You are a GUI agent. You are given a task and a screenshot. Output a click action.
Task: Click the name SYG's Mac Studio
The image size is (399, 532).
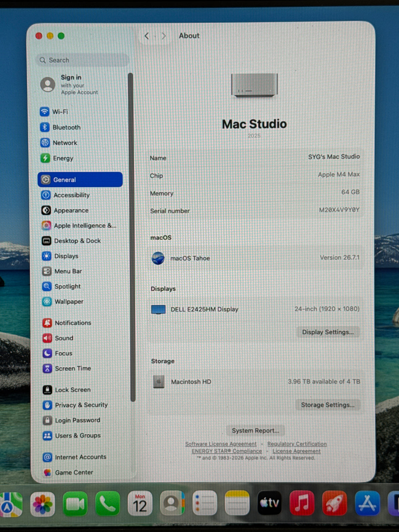[334, 157]
